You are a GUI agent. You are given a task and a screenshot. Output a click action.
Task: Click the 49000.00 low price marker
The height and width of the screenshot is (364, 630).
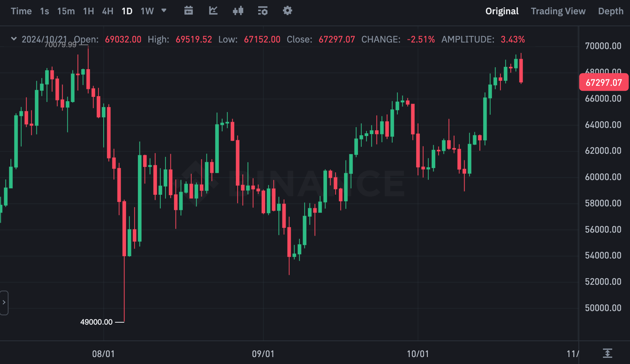(x=96, y=322)
